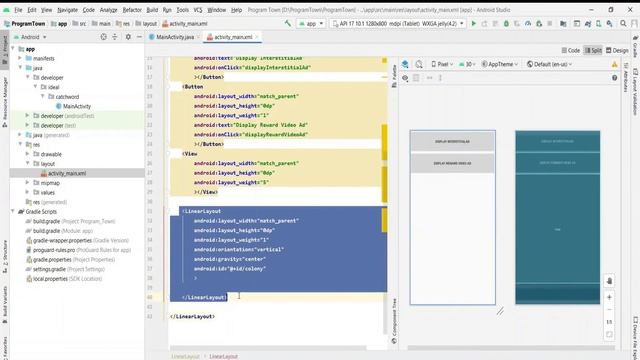This screenshot has width=640, height=360.
Task: Click the orientation icon in design toolbar
Action: coord(419,64)
